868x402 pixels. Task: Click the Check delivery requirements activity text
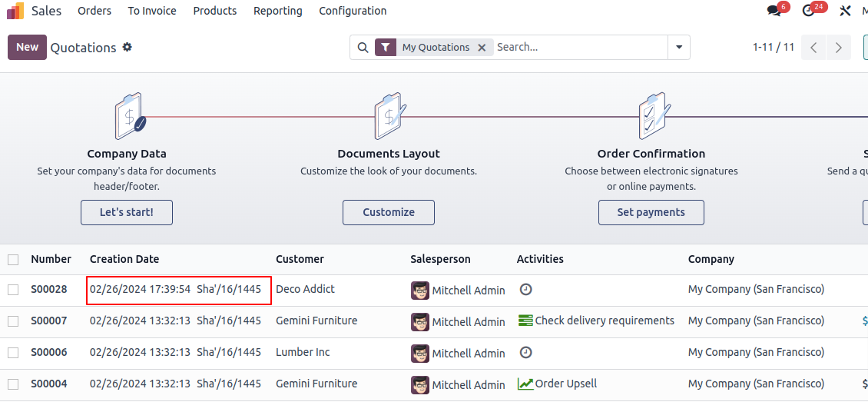(605, 321)
